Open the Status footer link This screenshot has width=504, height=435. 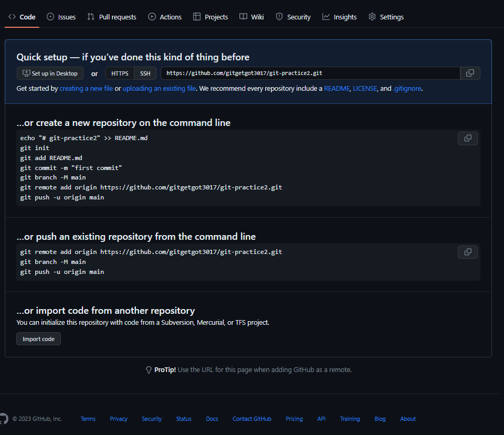coord(184,419)
